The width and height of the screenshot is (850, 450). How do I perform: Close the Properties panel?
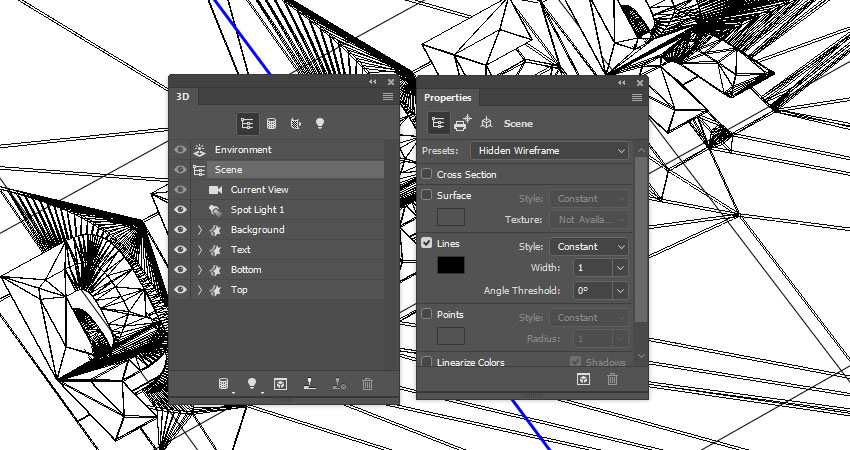point(640,82)
